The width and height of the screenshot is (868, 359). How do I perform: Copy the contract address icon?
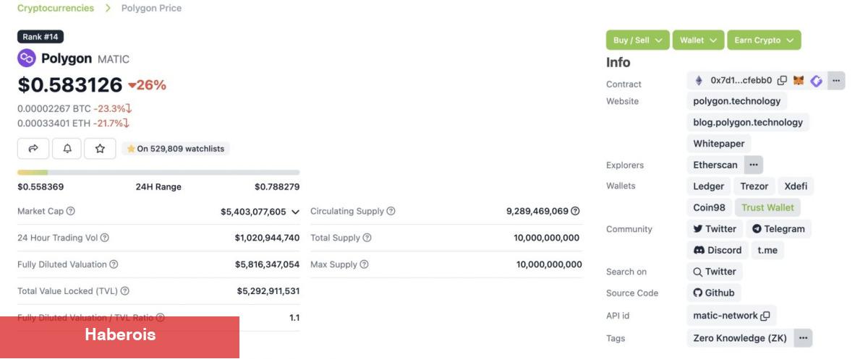pyautogui.click(x=782, y=80)
